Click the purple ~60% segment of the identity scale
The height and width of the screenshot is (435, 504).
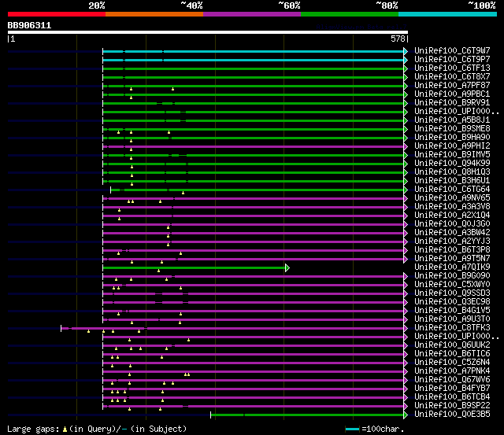[x=252, y=14]
